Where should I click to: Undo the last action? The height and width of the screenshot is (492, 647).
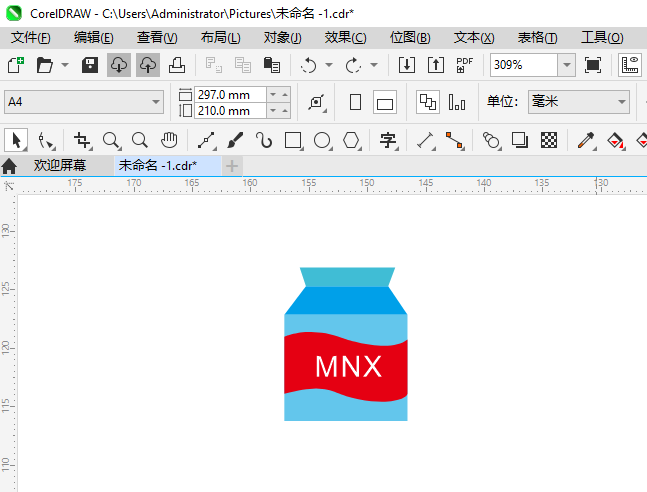pyautogui.click(x=308, y=65)
